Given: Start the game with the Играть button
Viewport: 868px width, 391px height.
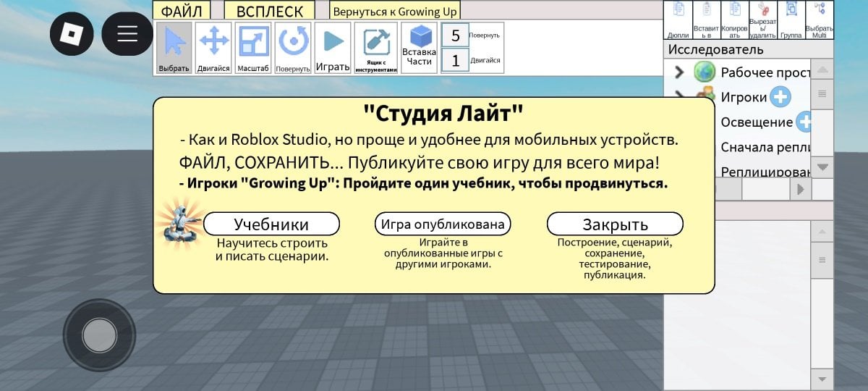Looking at the screenshot, I should pos(333,48).
